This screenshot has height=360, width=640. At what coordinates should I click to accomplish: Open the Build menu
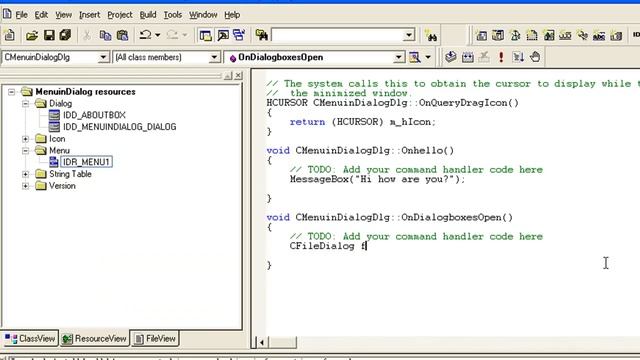coord(148,15)
